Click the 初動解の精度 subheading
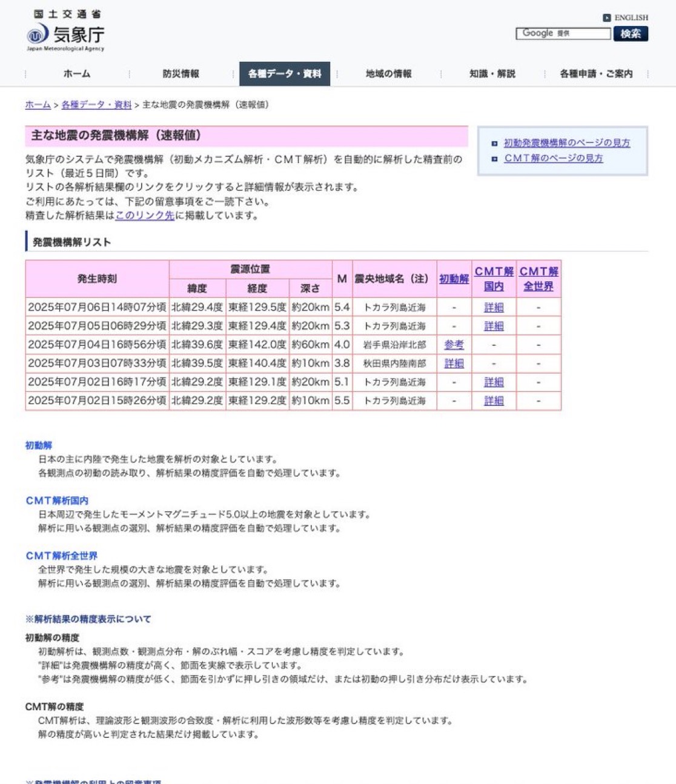 click(52, 638)
